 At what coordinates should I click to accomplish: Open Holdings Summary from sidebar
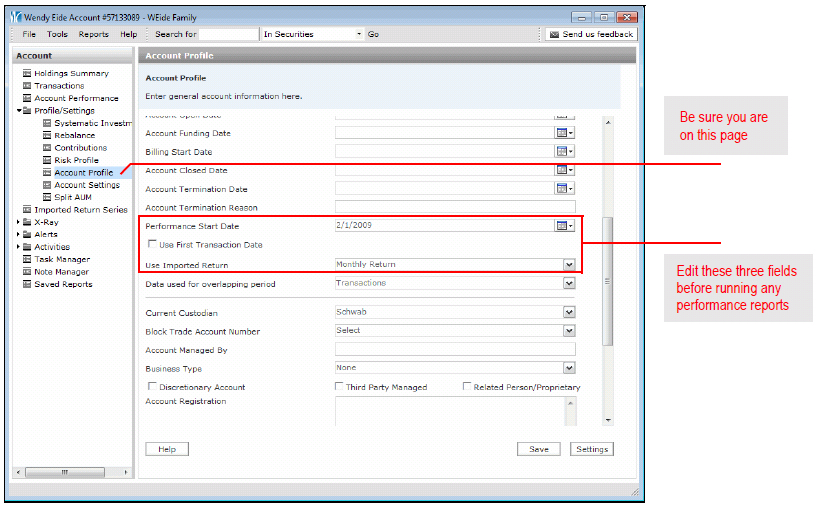(71, 73)
